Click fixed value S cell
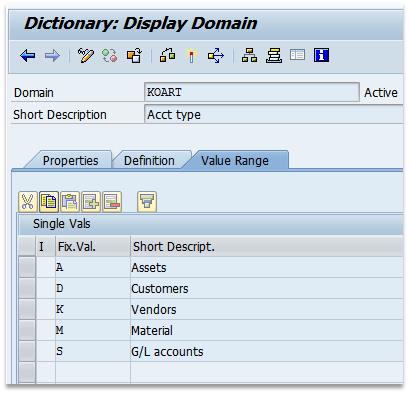The width and height of the screenshot is (409, 394). [93, 351]
